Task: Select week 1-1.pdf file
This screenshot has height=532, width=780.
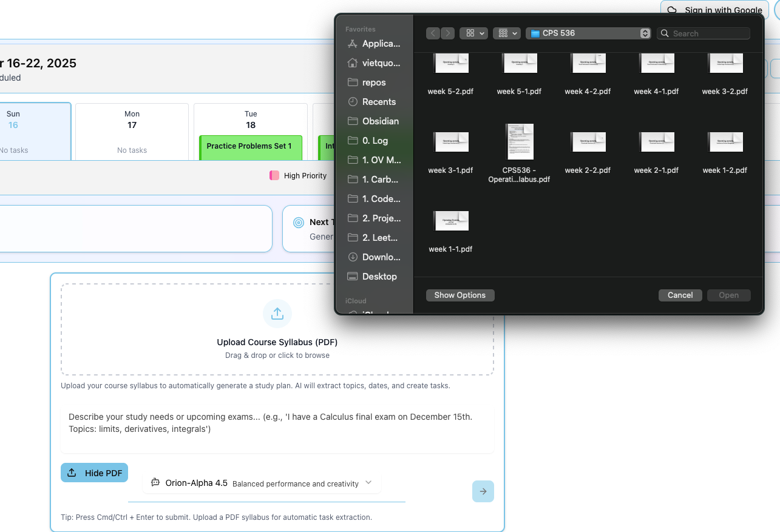Action: (x=450, y=232)
